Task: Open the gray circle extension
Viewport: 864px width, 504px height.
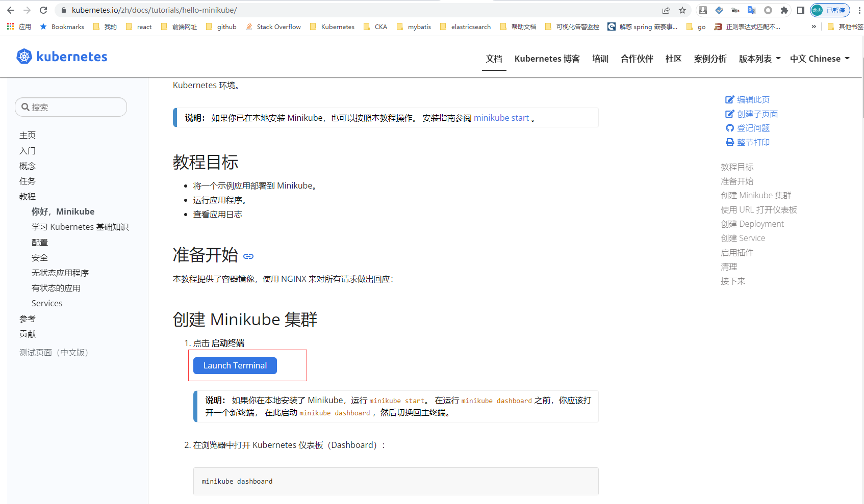Action: (768, 10)
